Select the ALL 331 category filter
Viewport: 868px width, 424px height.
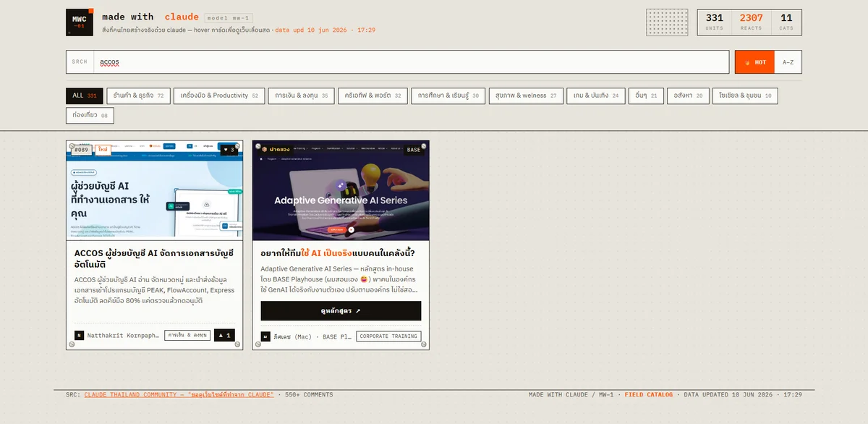click(x=85, y=96)
